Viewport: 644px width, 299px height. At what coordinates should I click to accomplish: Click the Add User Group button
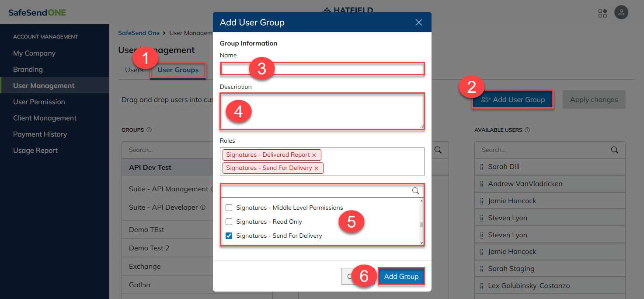coord(513,100)
